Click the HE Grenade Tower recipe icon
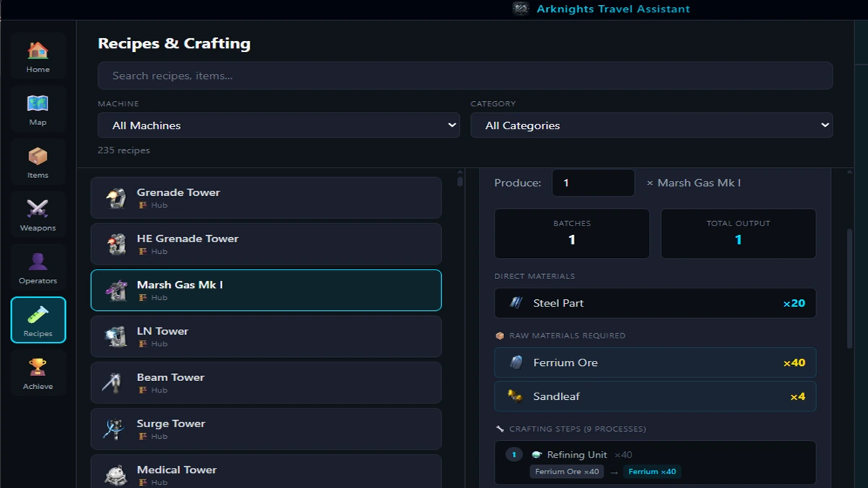Screen dimensions: 868x488 pos(115,244)
